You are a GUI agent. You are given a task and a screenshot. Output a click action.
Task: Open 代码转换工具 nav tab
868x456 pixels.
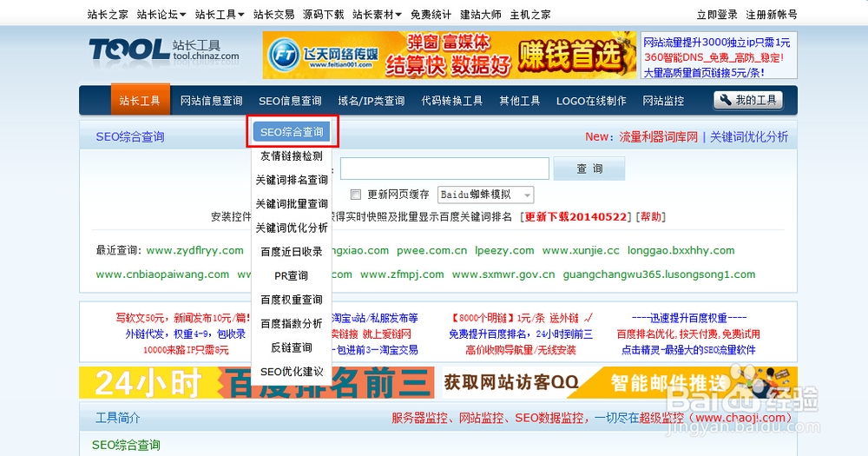[451, 101]
